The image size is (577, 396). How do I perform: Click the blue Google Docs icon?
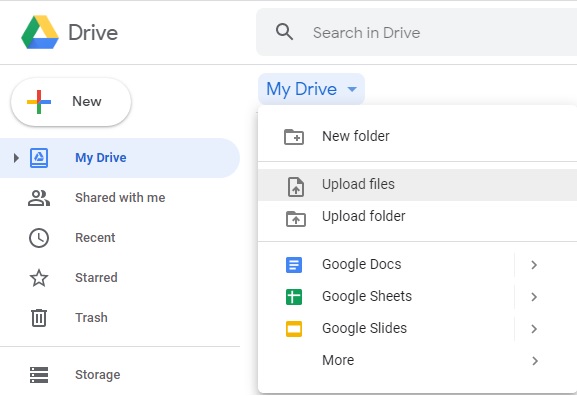pos(294,265)
